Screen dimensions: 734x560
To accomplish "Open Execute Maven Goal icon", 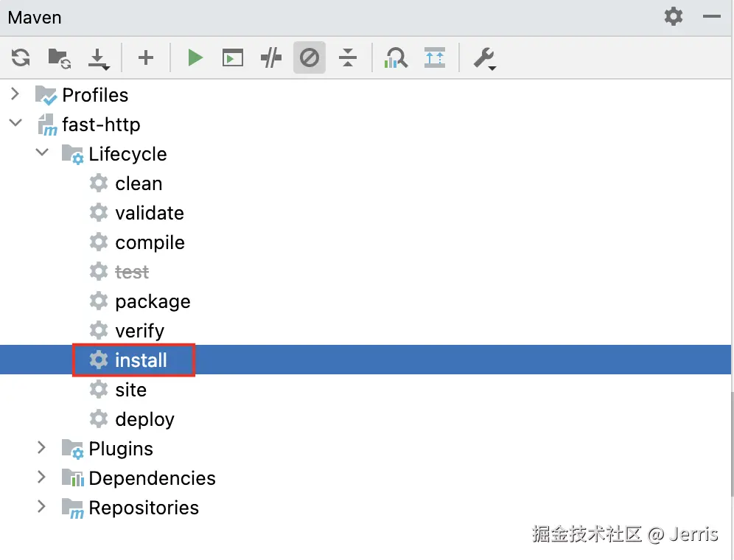I will (x=233, y=58).
